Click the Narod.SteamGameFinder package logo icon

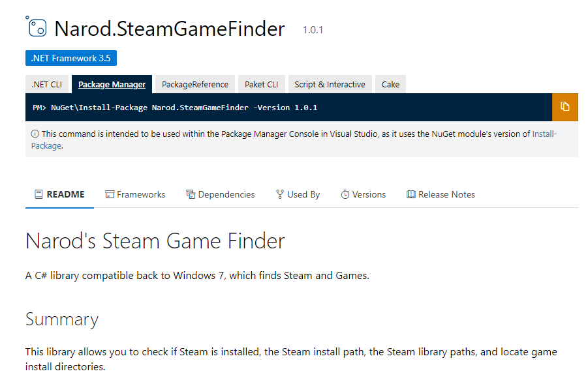pos(37,26)
